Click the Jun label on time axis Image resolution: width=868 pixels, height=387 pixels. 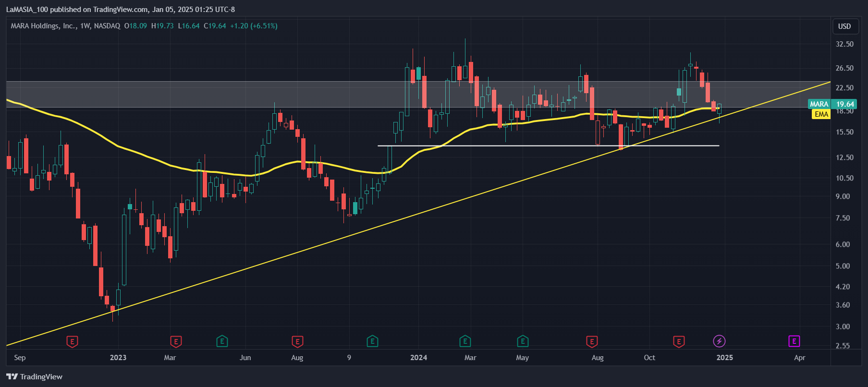(245, 358)
